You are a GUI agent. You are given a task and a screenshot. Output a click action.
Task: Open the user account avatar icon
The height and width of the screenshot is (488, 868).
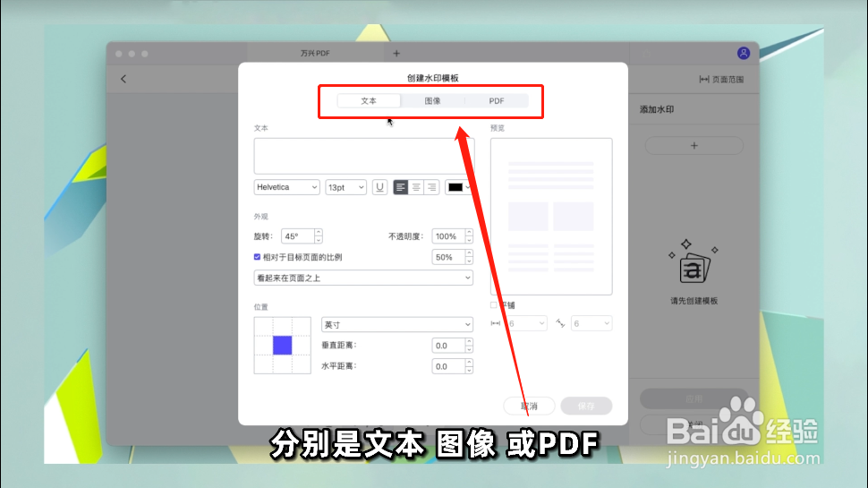(x=744, y=53)
